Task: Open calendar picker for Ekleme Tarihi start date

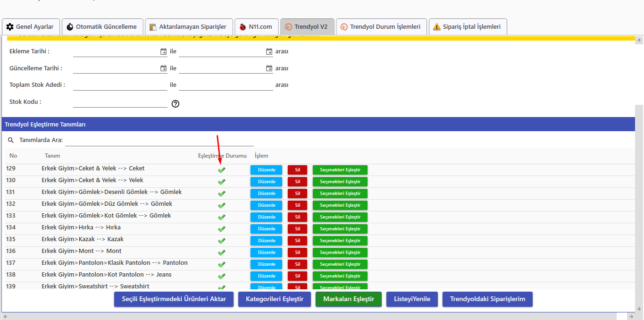Action: (164, 51)
